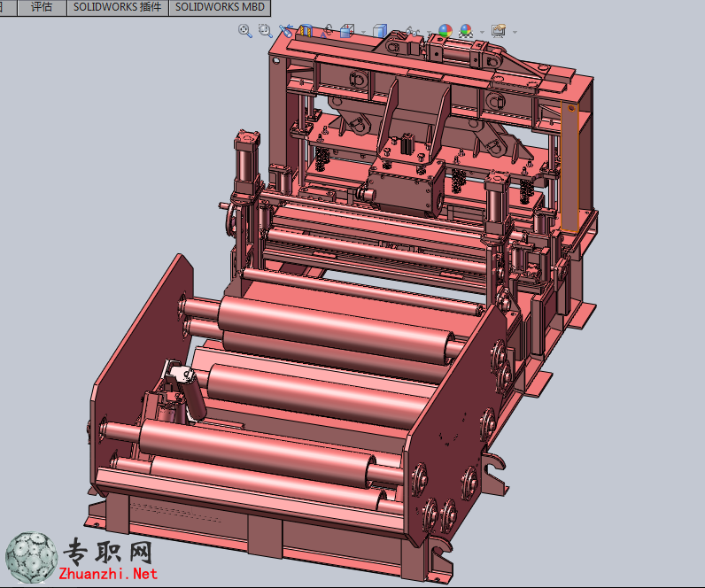Image resolution: width=705 pixels, height=588 pixels.
Task: Select the Zoom to Area tool
Action: tap(266, 31)
